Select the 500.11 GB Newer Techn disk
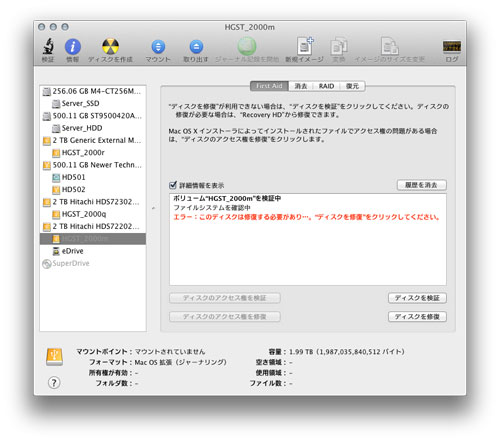The width and height of the screenshot is (500, 442). pyautogui.click(x=93, y=165)
